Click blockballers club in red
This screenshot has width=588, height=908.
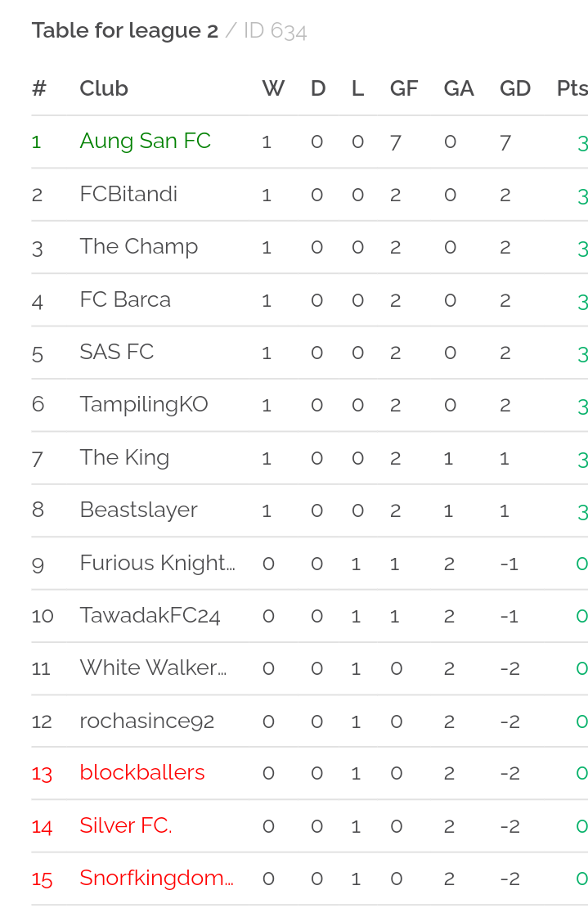(x=142, y=773)
